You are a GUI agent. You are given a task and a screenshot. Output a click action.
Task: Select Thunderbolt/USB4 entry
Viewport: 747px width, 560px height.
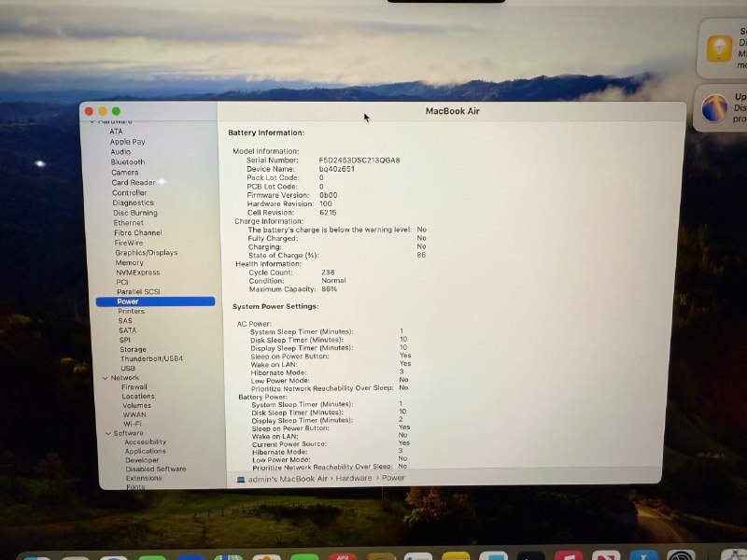[x=151, y=358]
